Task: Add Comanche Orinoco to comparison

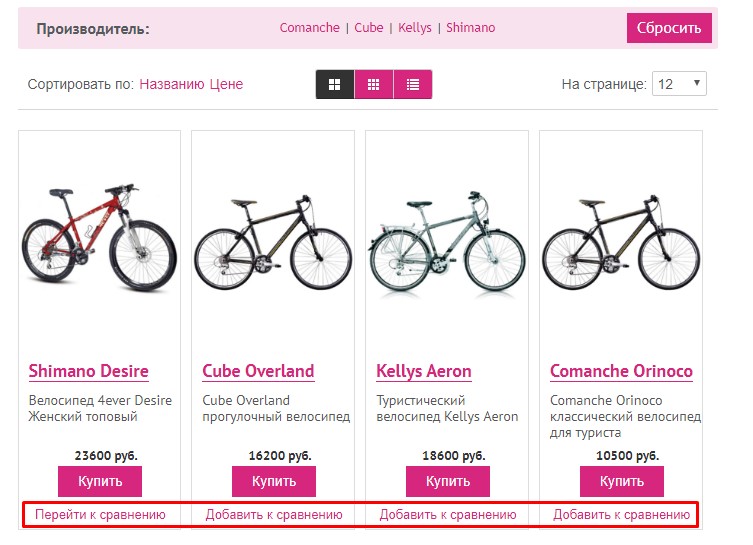Action: click(x=621, y=515)
